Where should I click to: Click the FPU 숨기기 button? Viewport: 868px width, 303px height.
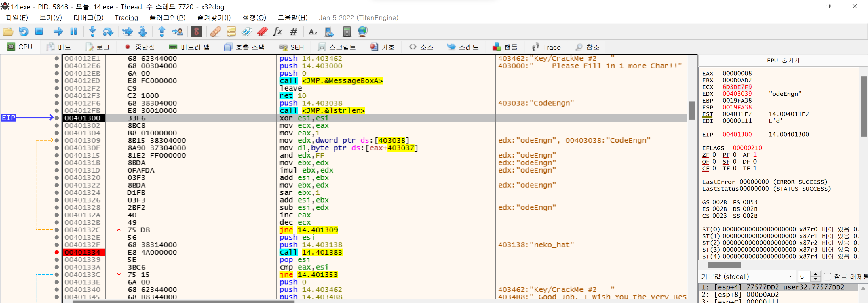tap(783, 60)
